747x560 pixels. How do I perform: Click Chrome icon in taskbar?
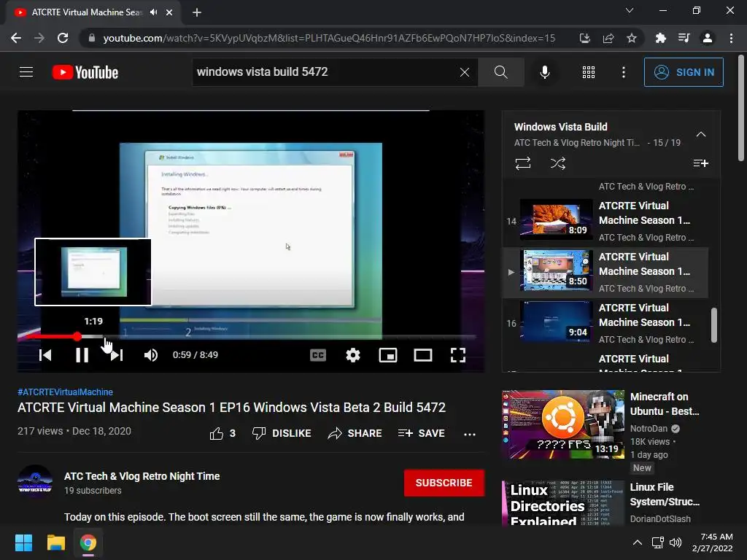(x=88, y=542)
